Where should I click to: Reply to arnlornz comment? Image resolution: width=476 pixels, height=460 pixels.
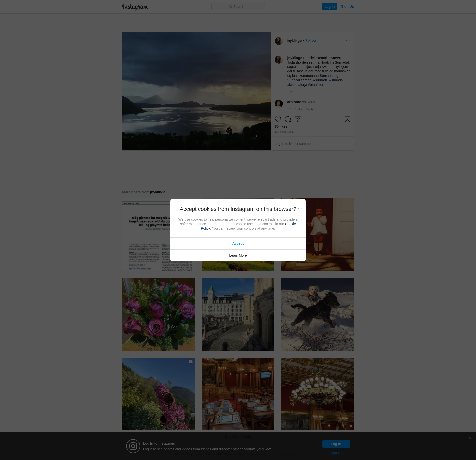309,109
